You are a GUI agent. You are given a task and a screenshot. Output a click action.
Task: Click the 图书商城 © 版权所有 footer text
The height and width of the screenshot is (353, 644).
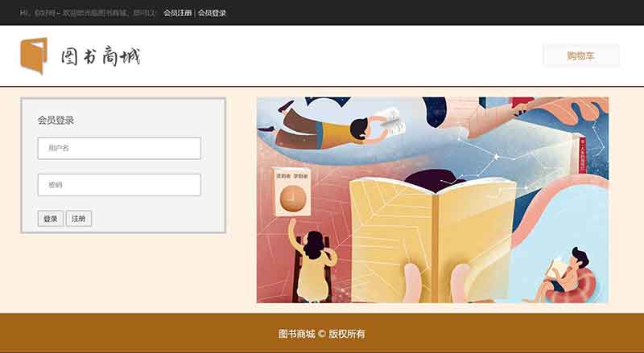321,334
